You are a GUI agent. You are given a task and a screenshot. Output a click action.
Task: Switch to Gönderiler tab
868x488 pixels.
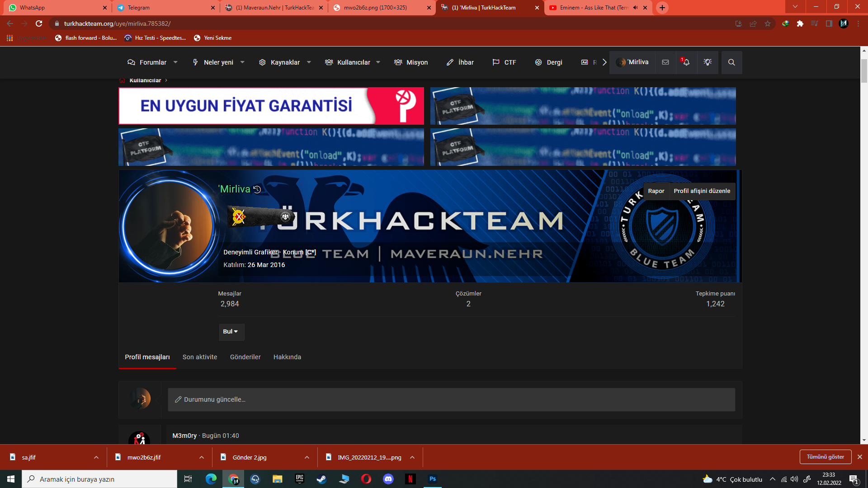point(245,357)
